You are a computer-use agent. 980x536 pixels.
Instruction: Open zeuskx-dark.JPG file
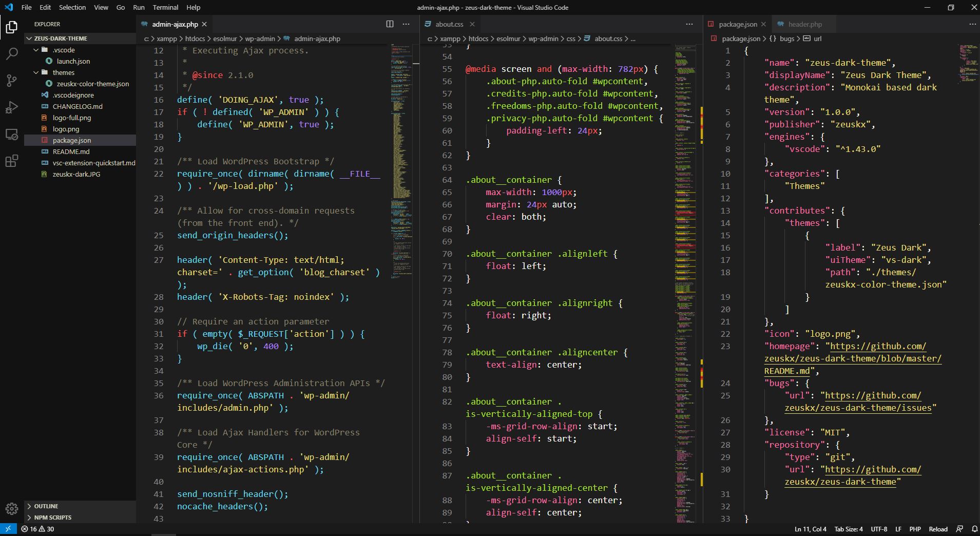[80, 174]
